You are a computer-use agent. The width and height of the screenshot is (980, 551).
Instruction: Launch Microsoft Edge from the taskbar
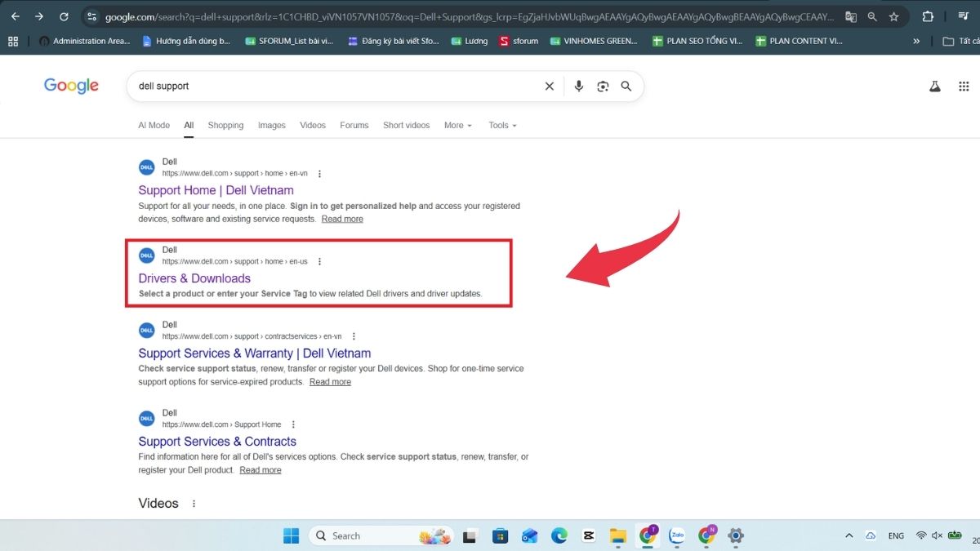click(559, 535)
